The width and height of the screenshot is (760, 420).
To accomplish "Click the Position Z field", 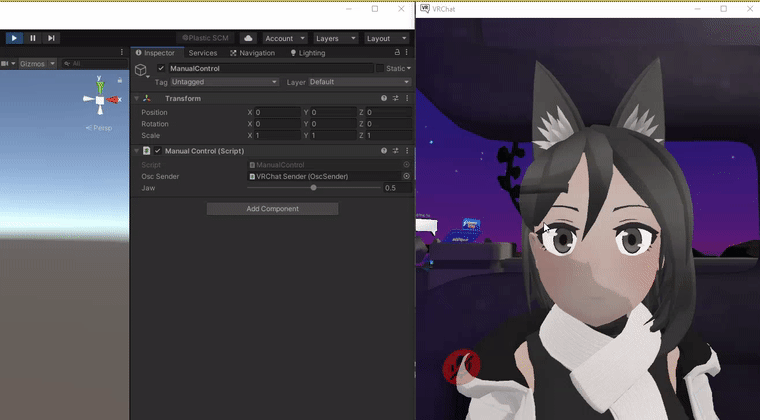I will (x=389, y=112).
